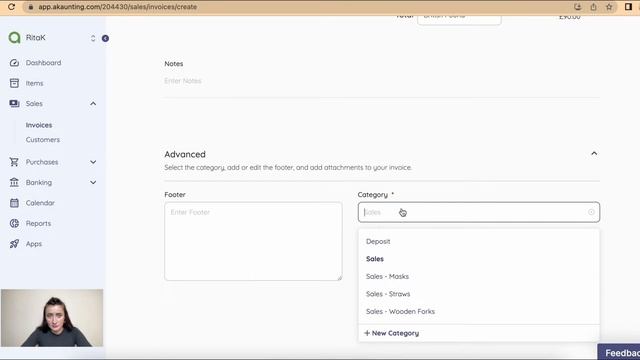This screenshot has height=360, width=640.
Task: Click the Banking building icon
Action: [14, 182]
